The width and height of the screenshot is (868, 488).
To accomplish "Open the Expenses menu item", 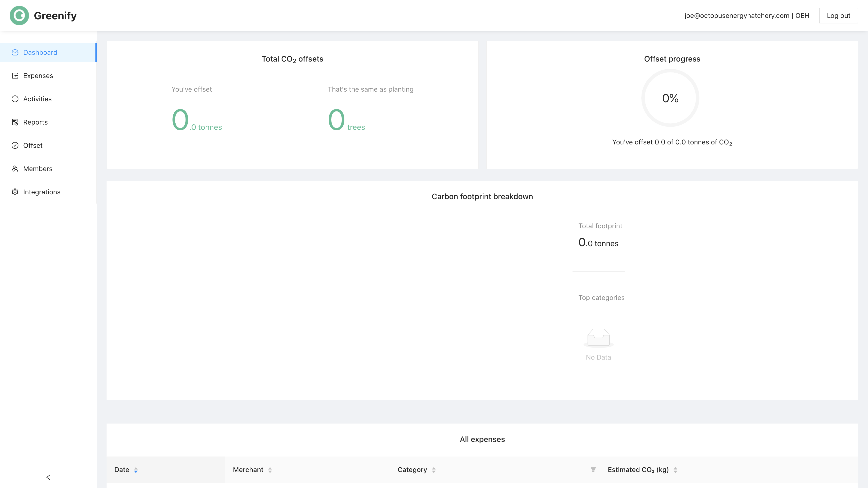I will coord(48,76).
